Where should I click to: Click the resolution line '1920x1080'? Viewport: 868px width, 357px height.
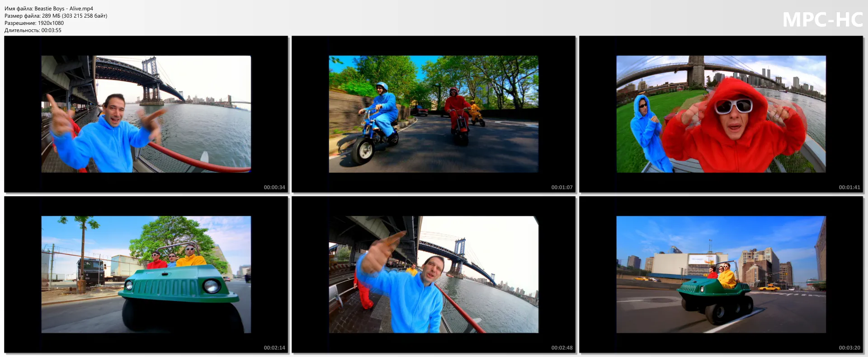51,23
